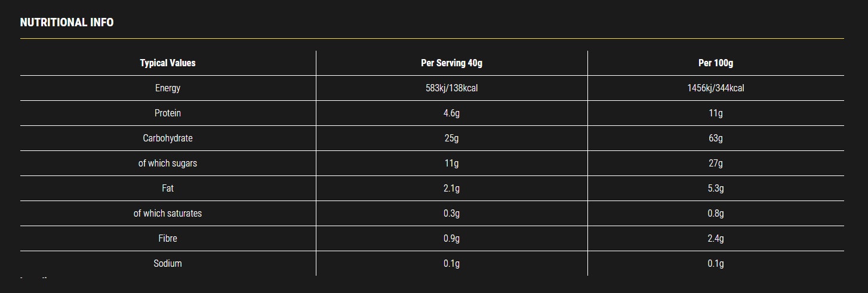868x293 pixels.
Task: Click the 2.4g fibre per 100g value
Action: pos(716,238)
